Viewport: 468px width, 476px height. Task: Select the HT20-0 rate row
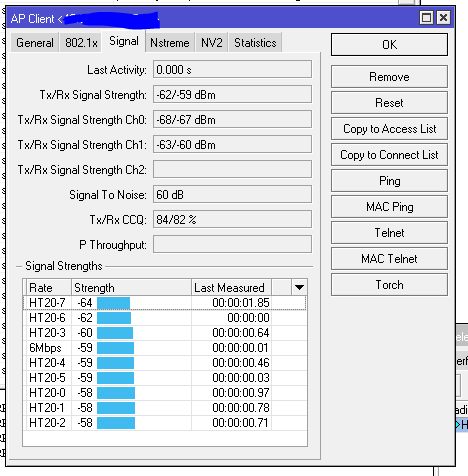click(165, 393)
